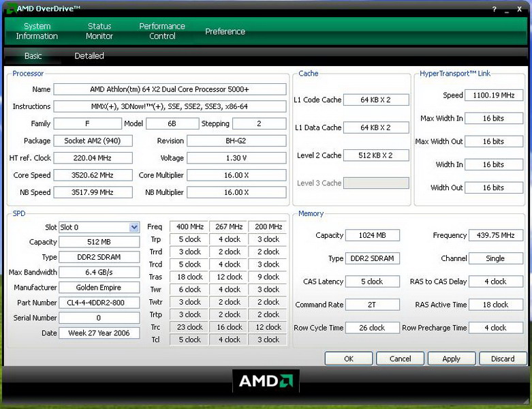Click the Instructions field

(170, 106)
